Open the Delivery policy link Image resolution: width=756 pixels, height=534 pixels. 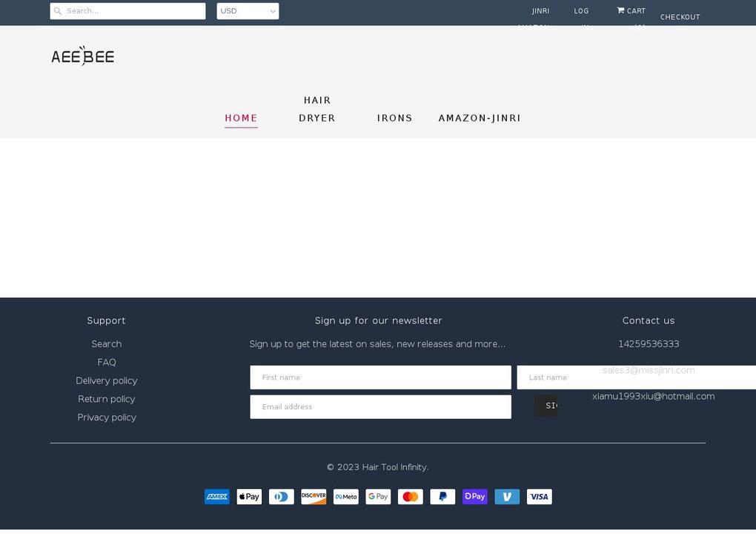click(107, 380)
